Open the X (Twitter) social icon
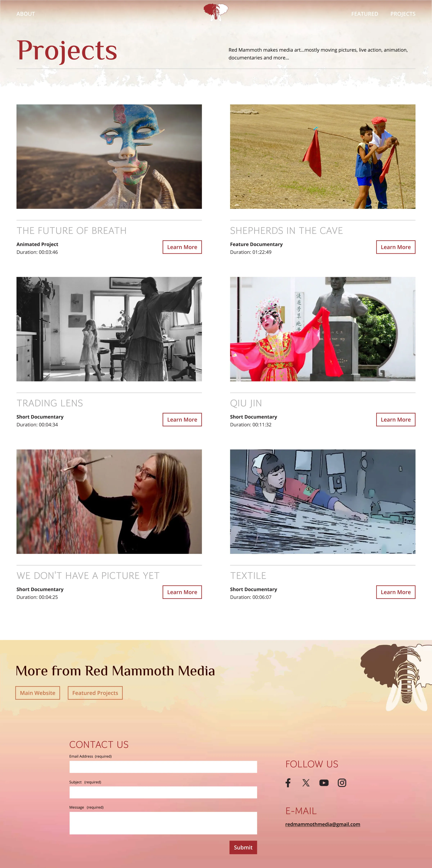 point(306,783)
